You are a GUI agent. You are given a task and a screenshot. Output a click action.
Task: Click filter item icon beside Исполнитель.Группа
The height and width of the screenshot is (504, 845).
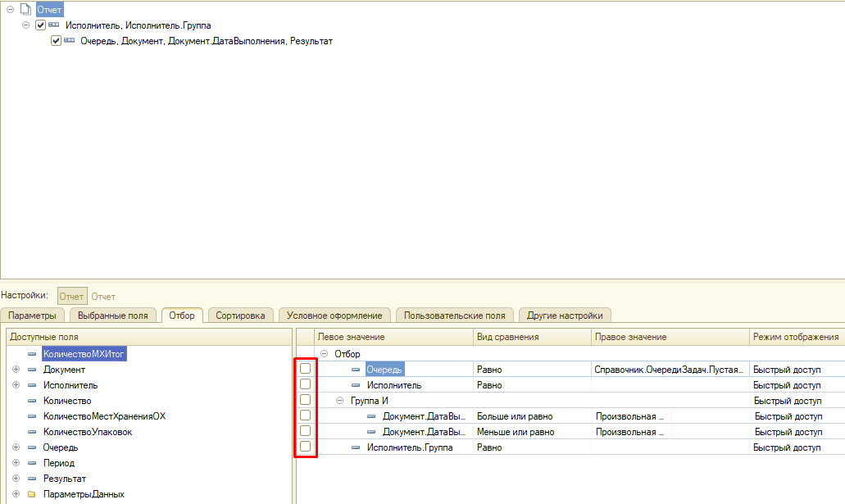point(356,447)
